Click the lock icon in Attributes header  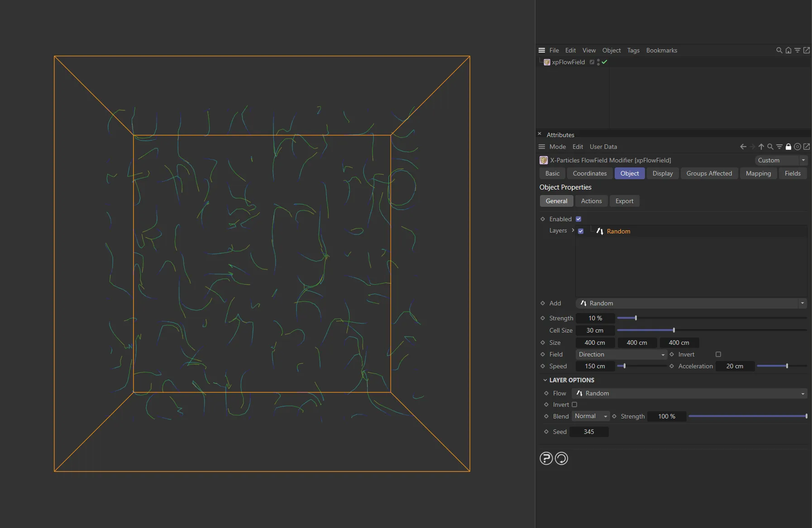click(788, 147)
